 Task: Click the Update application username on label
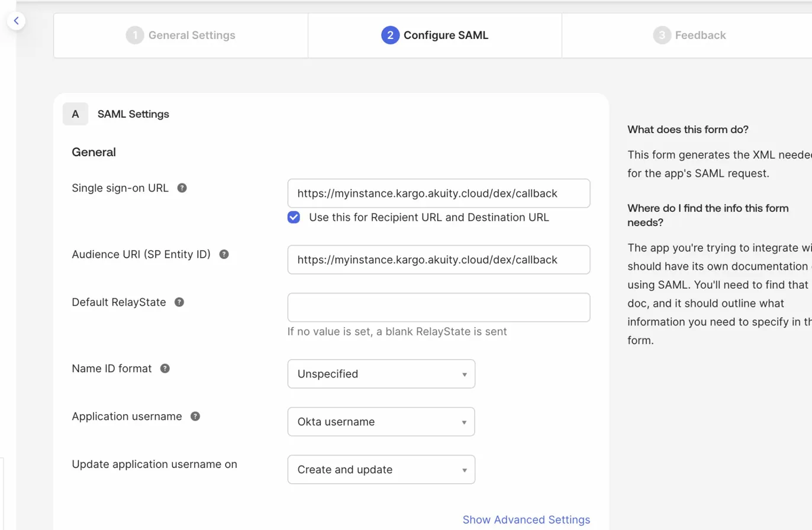(x=154, y=464)
